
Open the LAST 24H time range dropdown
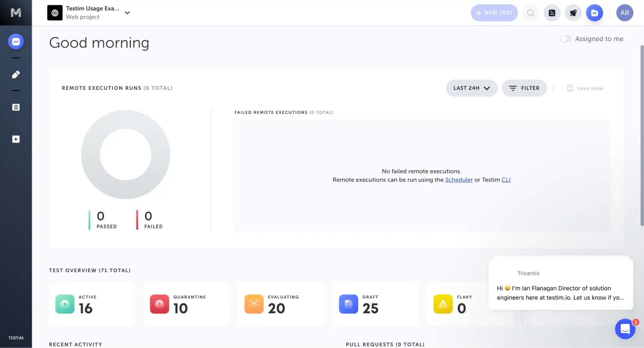472,88
